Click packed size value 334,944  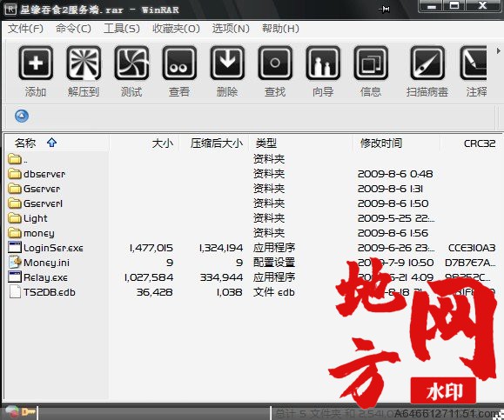pos(221,277)
